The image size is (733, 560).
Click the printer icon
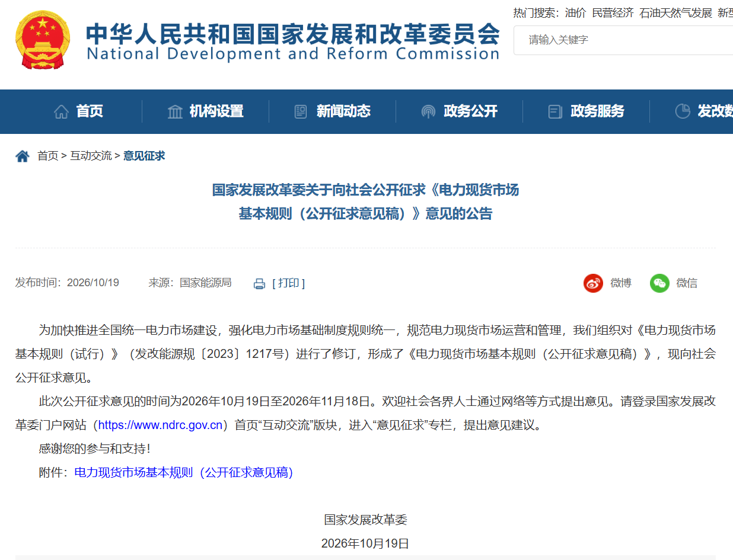[x=259, y=284]
